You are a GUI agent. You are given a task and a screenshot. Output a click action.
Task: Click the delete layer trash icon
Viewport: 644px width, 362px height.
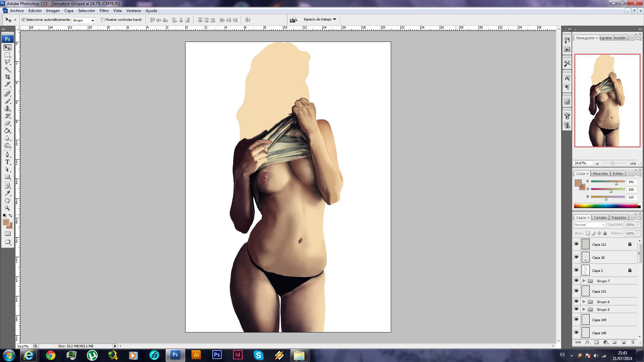point(633,342)
